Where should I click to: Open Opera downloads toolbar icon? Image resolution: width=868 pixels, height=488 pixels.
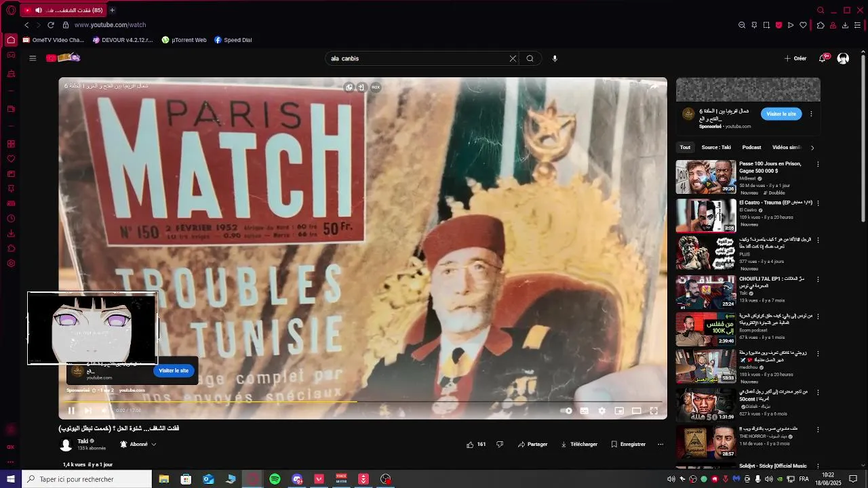click(845, 25)
